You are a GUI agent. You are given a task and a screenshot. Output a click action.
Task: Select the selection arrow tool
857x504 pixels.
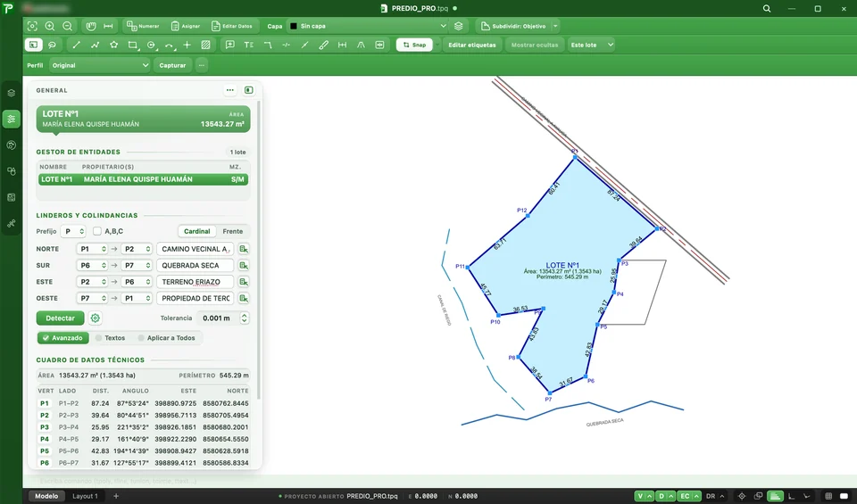point(33,45)
